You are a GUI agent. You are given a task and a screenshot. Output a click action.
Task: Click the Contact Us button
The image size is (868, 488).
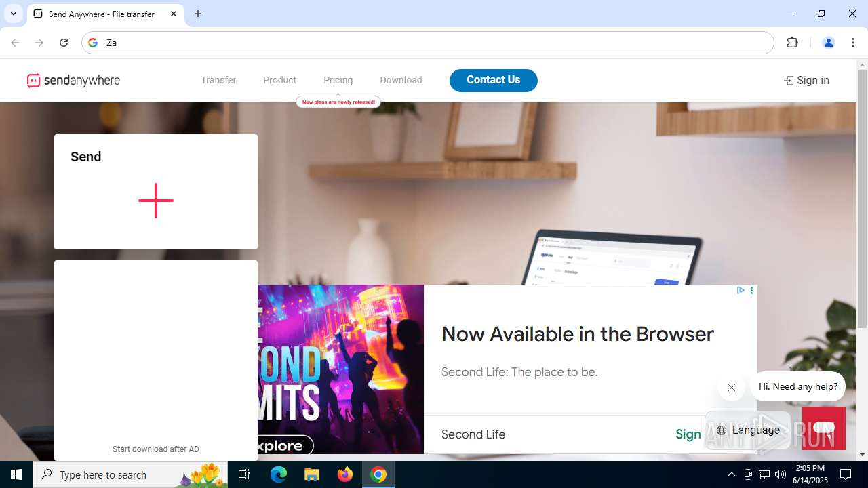coord(494,80)
